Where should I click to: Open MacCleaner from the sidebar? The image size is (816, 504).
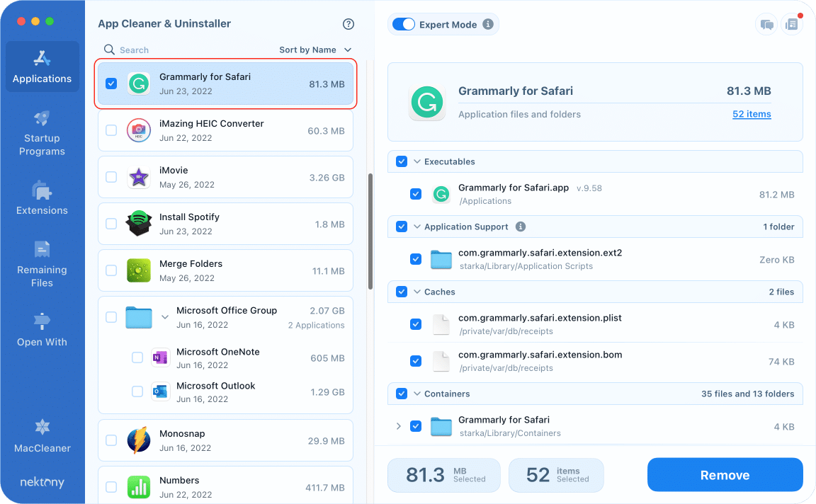(x=42, y=436)
